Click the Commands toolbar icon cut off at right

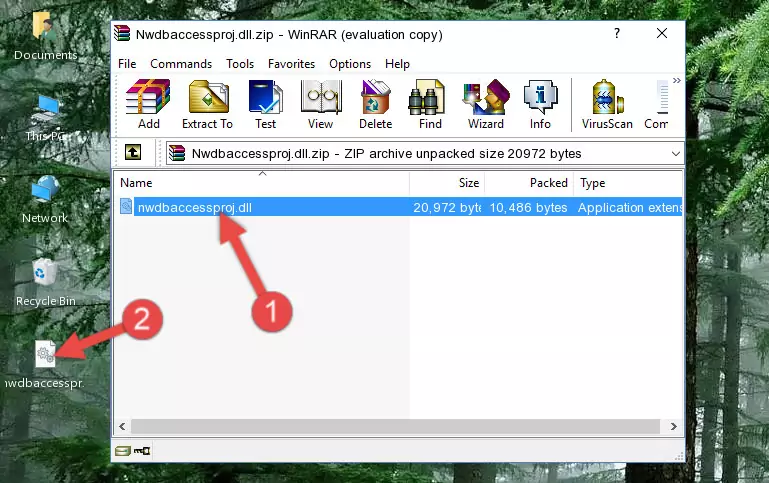[x=657, y=104]
